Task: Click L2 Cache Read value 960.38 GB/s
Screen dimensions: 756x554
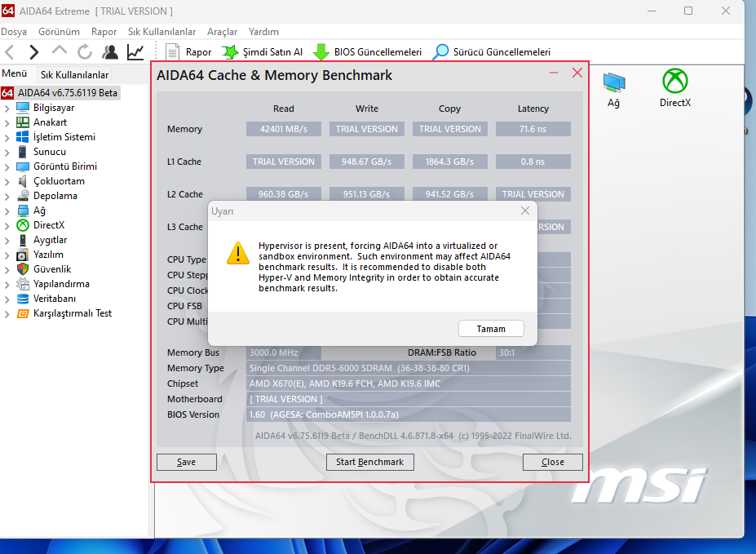Action: (x=284, y=194)
